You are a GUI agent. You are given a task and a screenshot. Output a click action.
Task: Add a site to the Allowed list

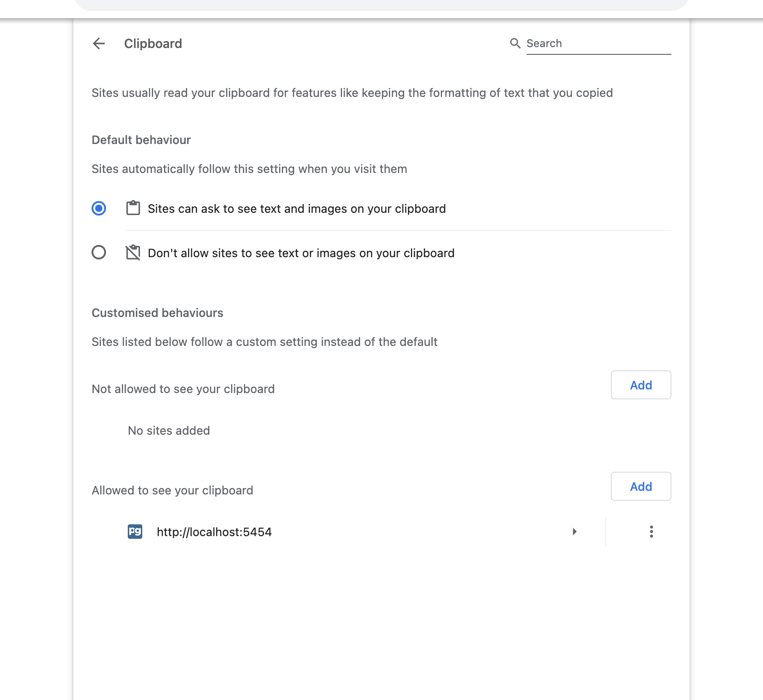click(x=641, y=486)
